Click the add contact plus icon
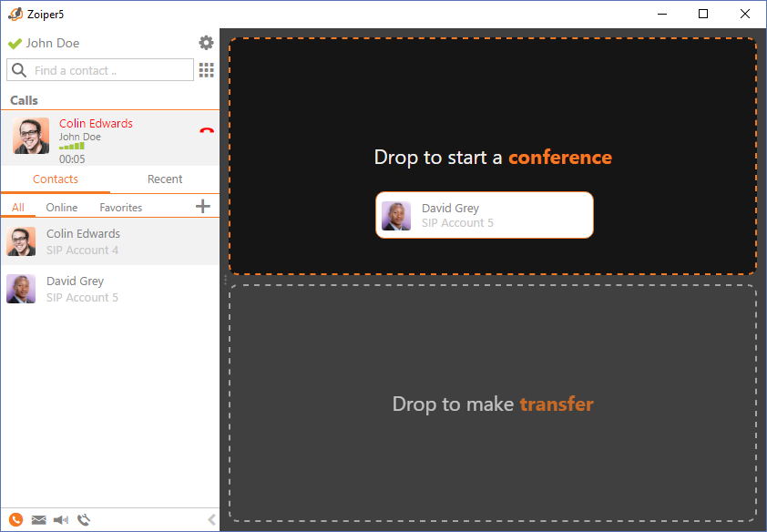The height and width of the screenshot is (532, 767). 203,207
